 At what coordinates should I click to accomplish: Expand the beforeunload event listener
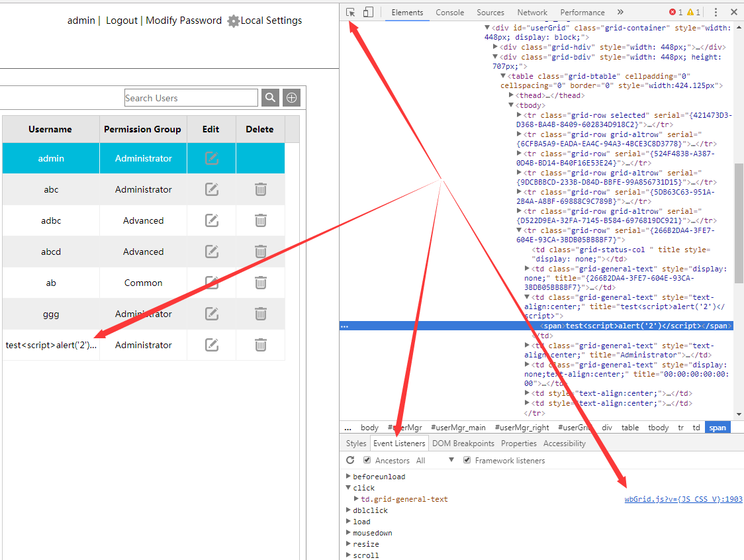(348, 476)
